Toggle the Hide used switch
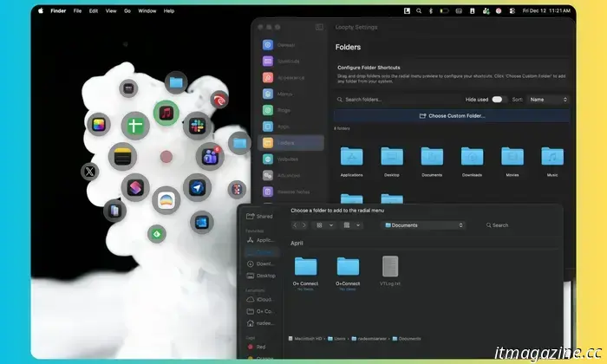Viewport: 607px width, 364px height. 498,100
